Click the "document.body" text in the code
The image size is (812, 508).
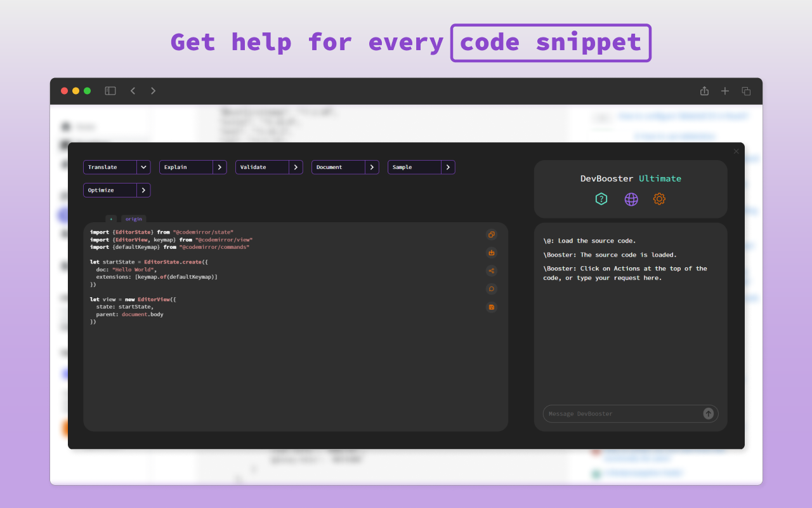(143, 314)
